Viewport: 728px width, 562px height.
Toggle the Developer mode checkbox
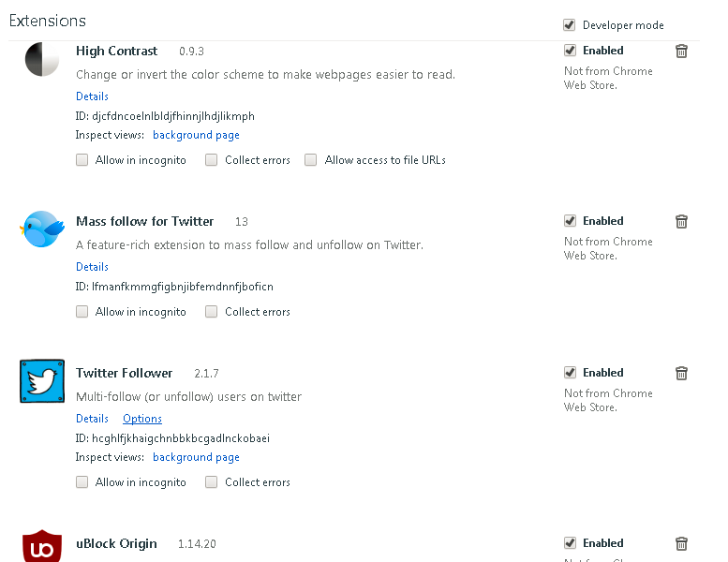[570, 25]
